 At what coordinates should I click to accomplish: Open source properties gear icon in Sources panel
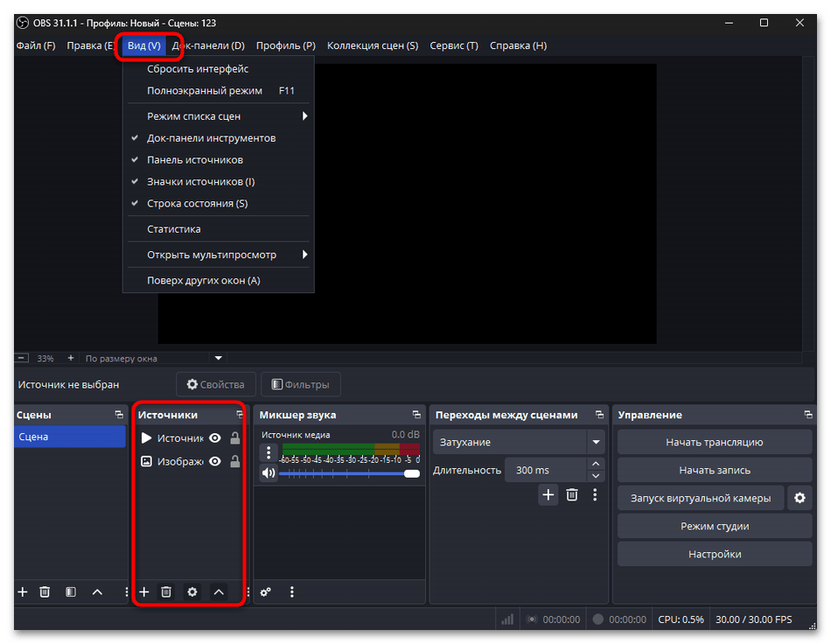point(192,592)
